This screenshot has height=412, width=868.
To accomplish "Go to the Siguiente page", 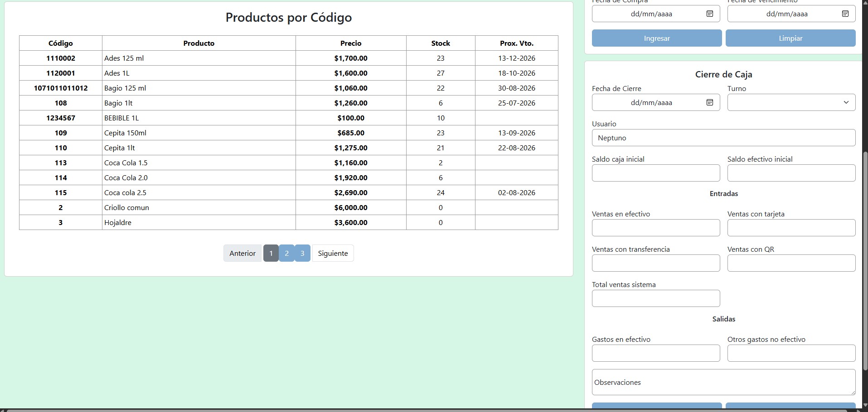I will point(333,253).
